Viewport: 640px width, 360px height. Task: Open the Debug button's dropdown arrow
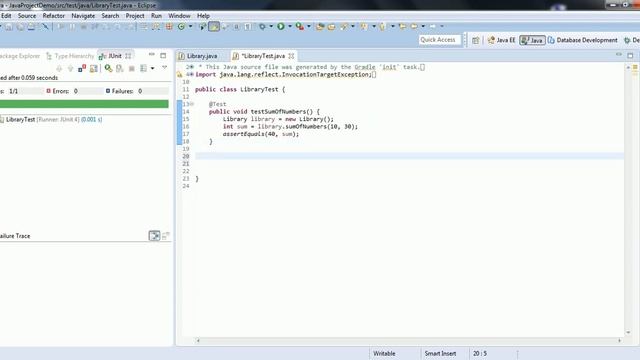coord(271,27)
